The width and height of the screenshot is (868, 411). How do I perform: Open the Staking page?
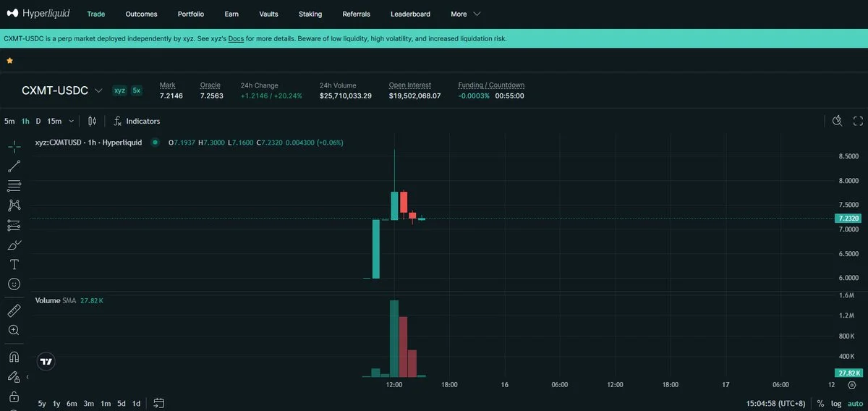point(310,14)
